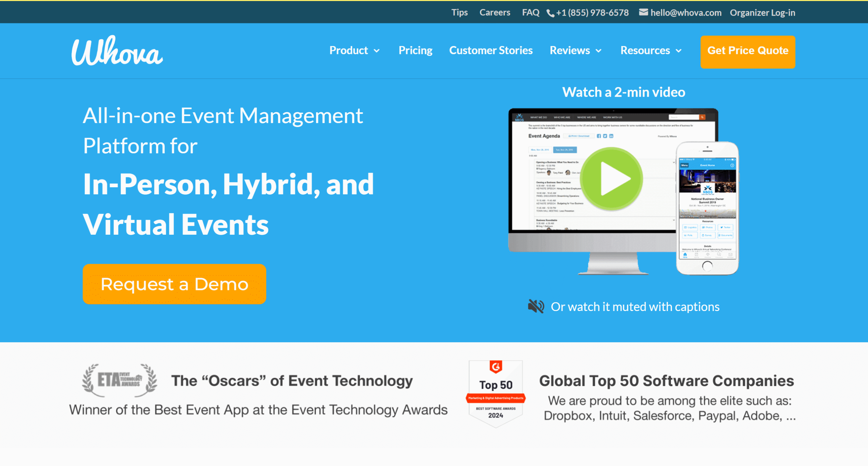The image size is (868, 466).
Task: Open the FAQ link
Action: (531, 13)
